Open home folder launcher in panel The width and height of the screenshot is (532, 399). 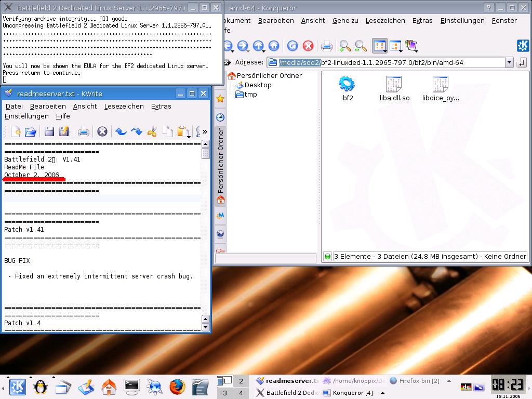click(x=109, y=387)
